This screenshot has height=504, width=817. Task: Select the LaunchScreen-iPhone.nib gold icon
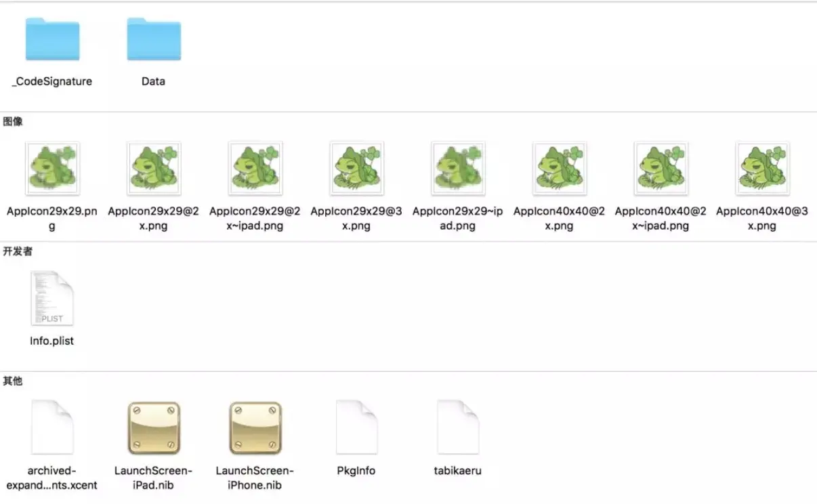255,428
